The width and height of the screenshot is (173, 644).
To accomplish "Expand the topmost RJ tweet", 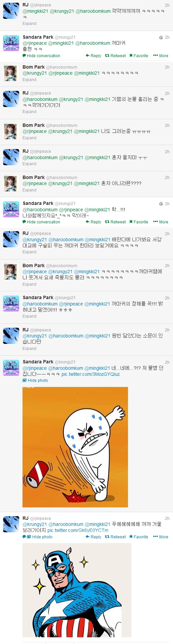I will tap(30, 24).
